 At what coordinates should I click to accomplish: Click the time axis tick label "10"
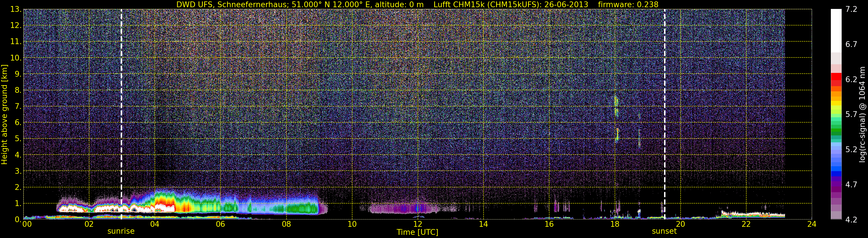coord(352,224)
